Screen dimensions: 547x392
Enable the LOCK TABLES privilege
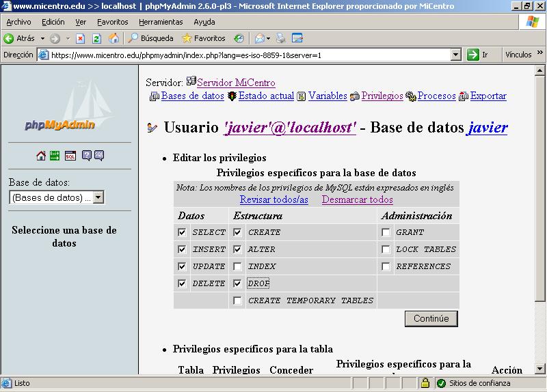click(386, 249)
